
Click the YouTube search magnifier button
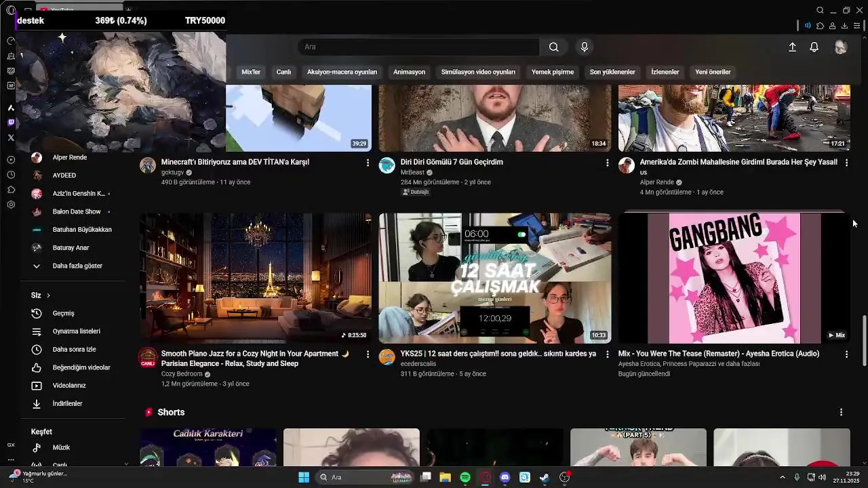pyautogui.click(x=554, y=47)
